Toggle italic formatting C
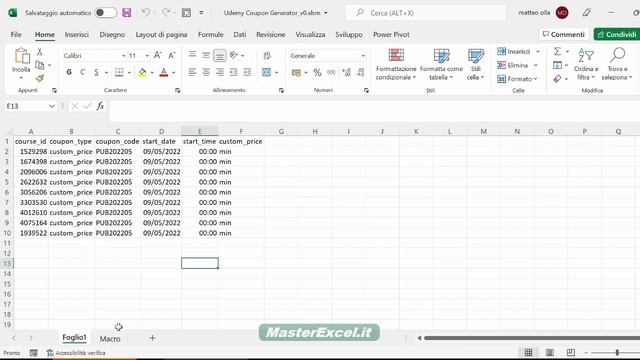640x360 pixels. 82,72
